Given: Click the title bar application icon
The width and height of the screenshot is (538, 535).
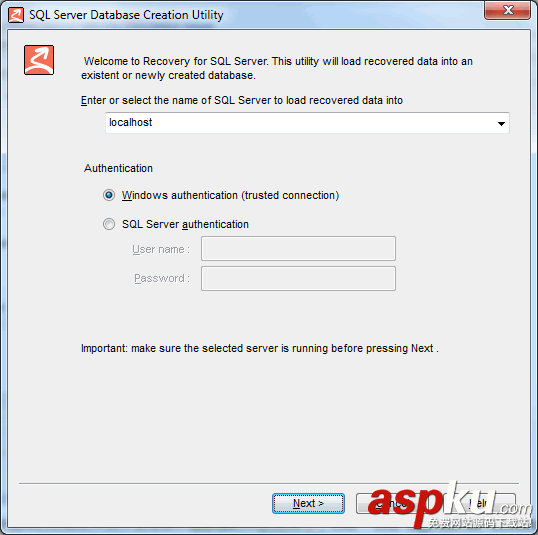Looking at the screenshot, I should click(16, 15).
